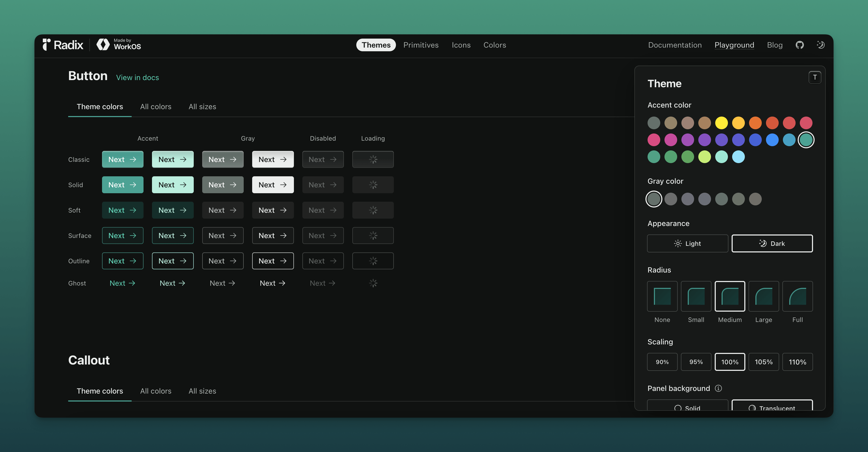The image size is (868, 452).
Task: Select Solid panel background
Action: point(687,405)
